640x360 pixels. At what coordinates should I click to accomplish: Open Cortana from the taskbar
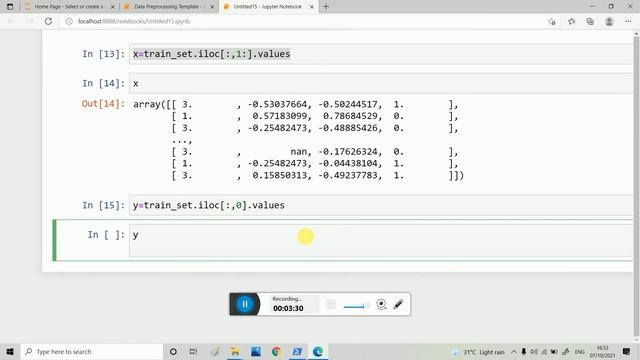173,351
